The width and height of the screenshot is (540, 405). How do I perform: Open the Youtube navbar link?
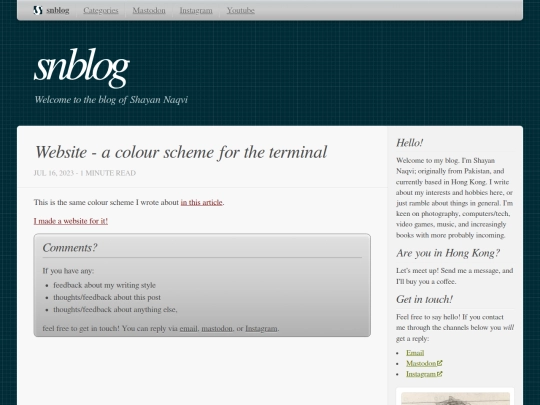241,10
